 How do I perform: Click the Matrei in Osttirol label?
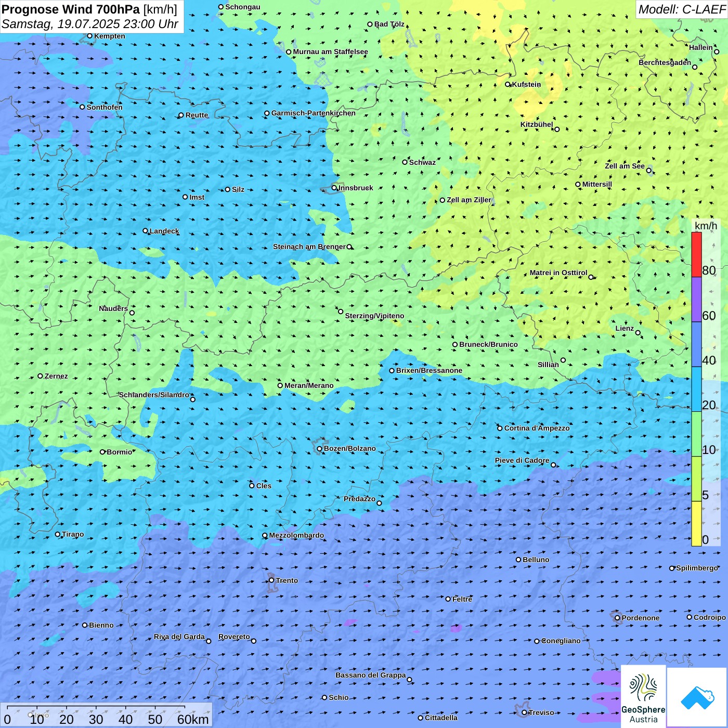point(558,272)
